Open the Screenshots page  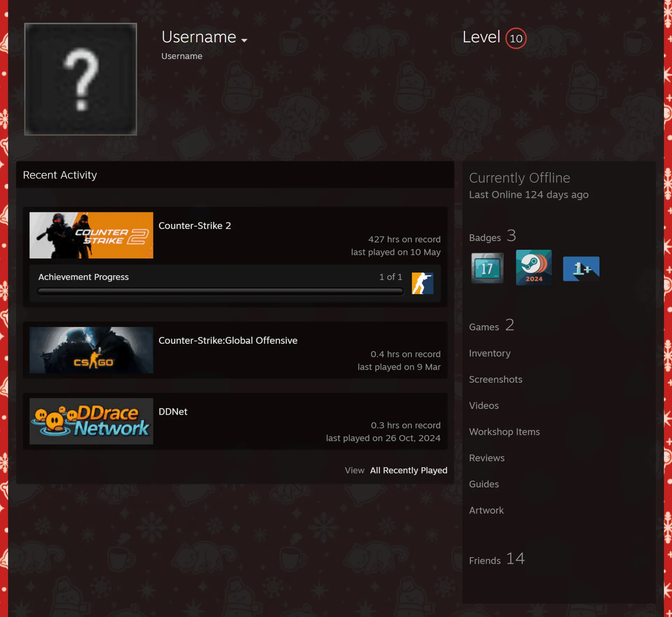coord(496,380)
